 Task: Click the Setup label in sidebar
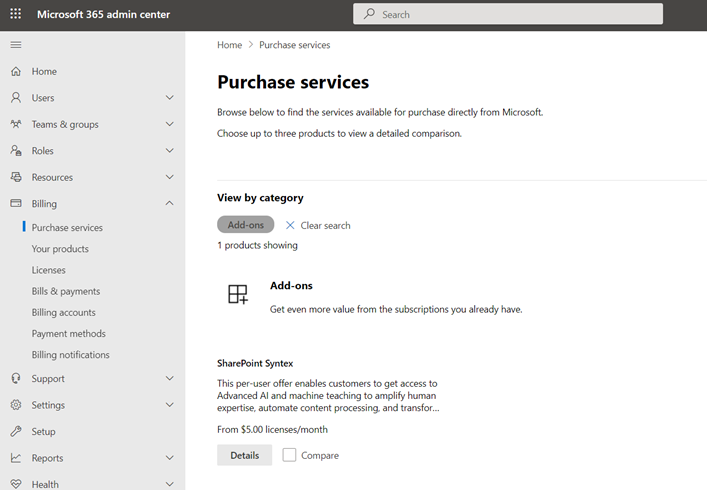(x=43, y=431)
